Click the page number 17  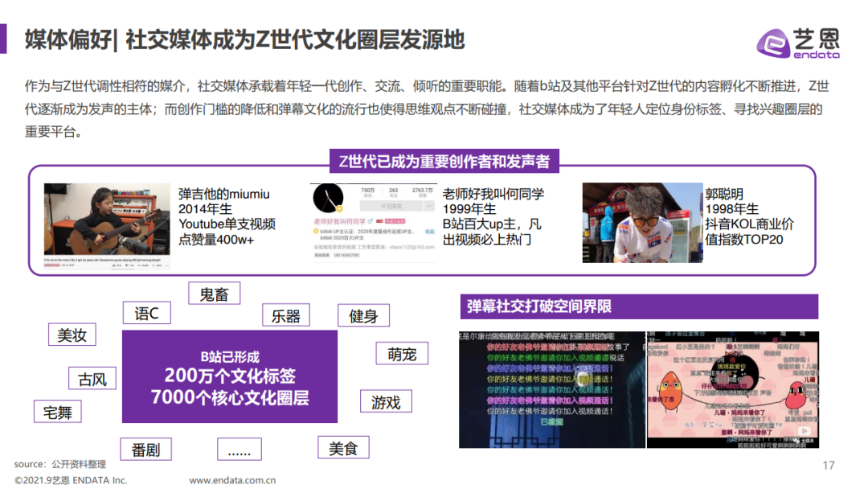click(x=828, y=465)
